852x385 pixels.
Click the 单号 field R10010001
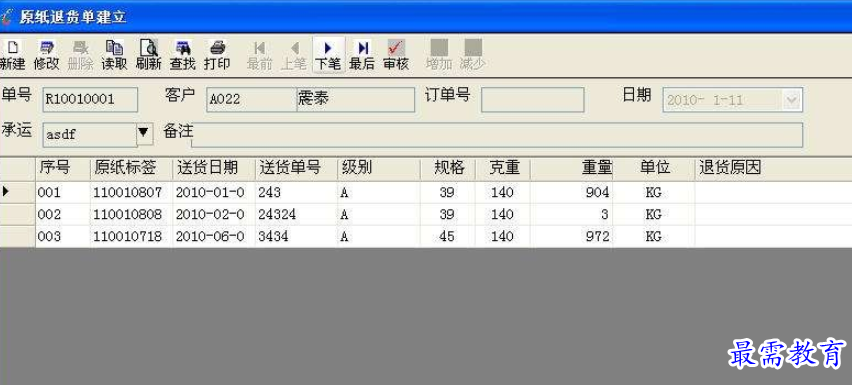(90, 99)
